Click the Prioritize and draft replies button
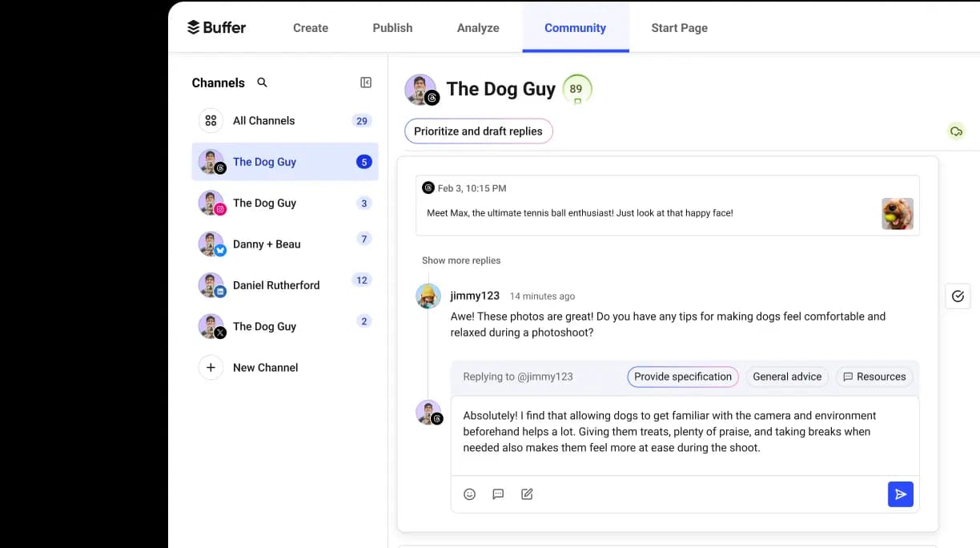 coord(478,131)
